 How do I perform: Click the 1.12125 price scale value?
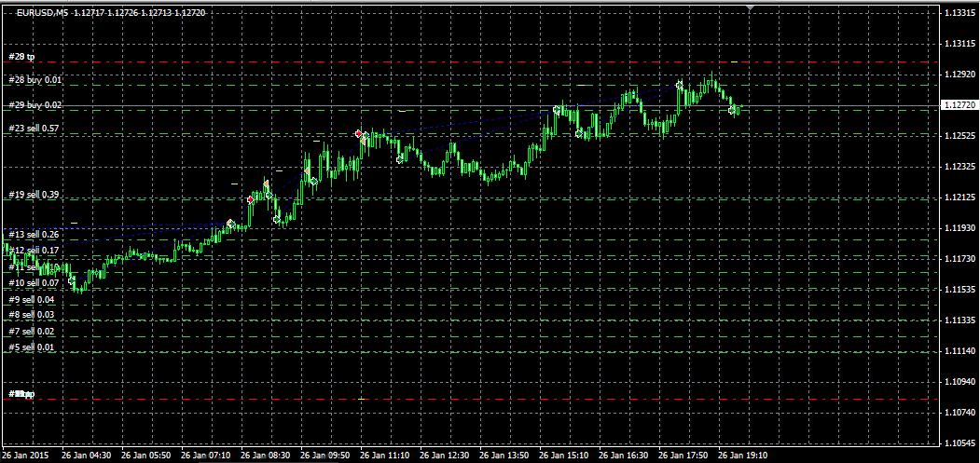[959, 197]
